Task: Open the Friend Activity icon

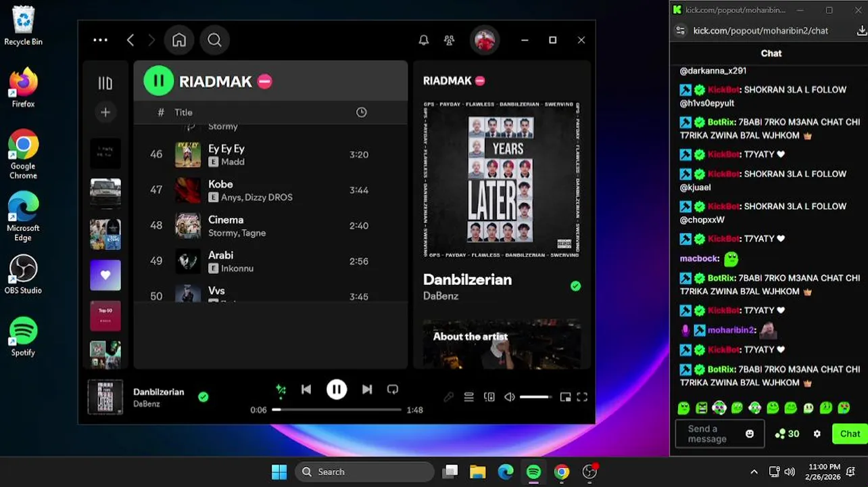Action: (449, 41)
